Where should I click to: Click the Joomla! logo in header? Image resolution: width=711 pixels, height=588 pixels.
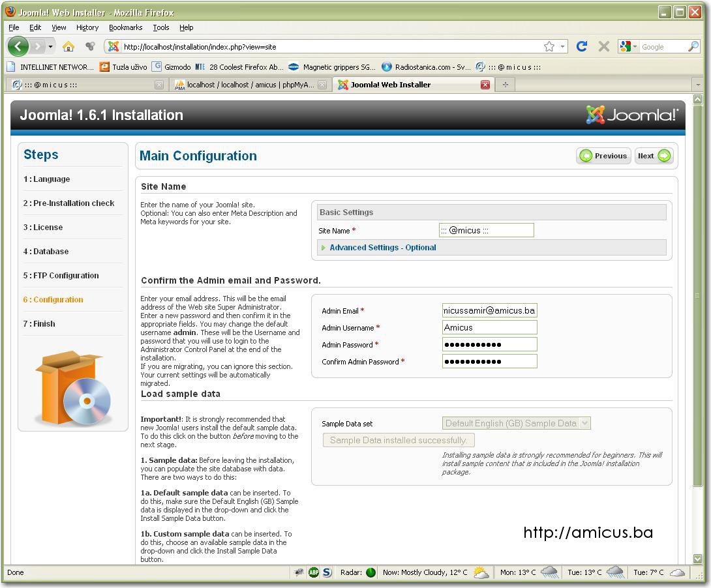click(632, 115)
